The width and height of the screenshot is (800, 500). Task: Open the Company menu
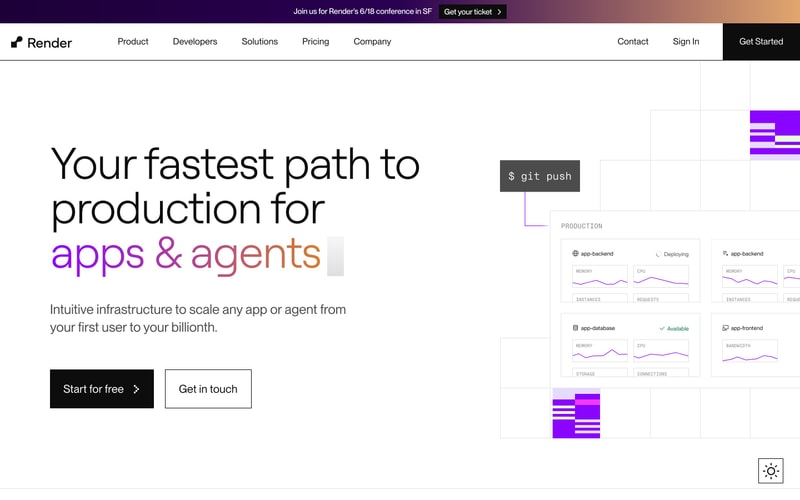(x=372, y=41)
